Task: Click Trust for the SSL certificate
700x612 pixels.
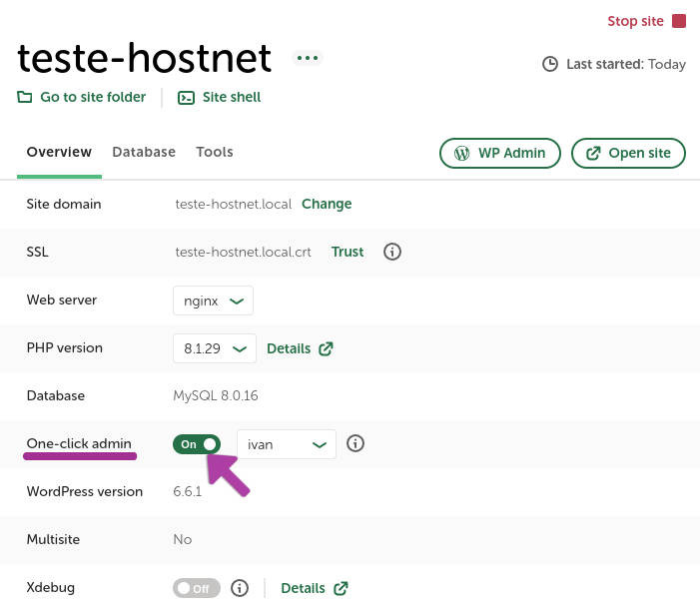Action: click(x=348, y=252)
